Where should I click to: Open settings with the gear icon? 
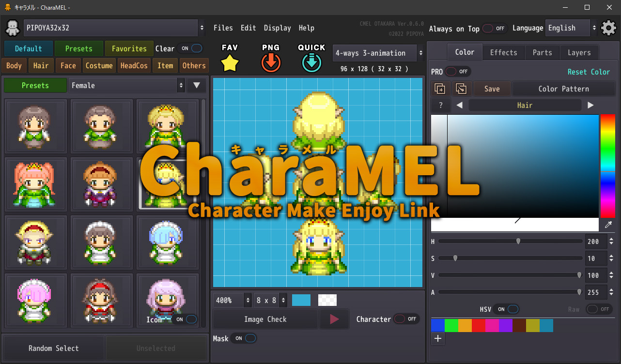click(608, 28)
